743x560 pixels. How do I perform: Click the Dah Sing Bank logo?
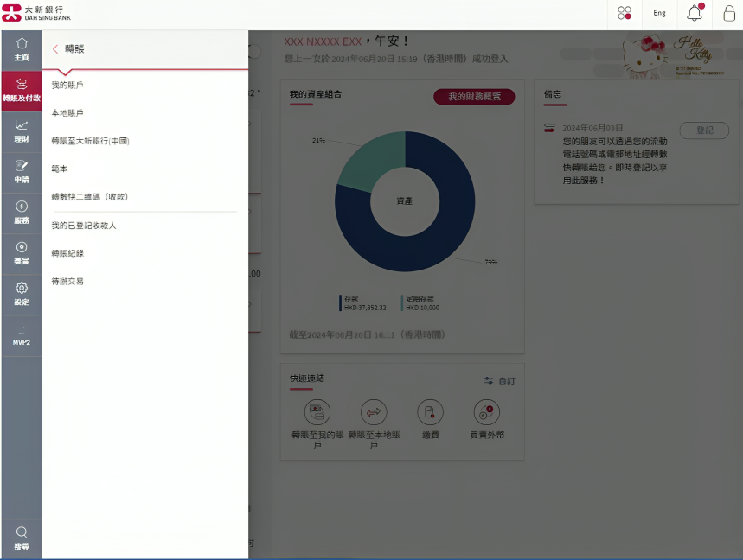coord(36,13)
